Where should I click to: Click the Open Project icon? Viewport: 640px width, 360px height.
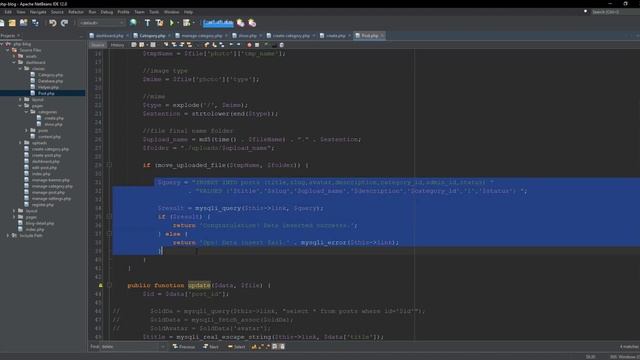coord(24,23)
